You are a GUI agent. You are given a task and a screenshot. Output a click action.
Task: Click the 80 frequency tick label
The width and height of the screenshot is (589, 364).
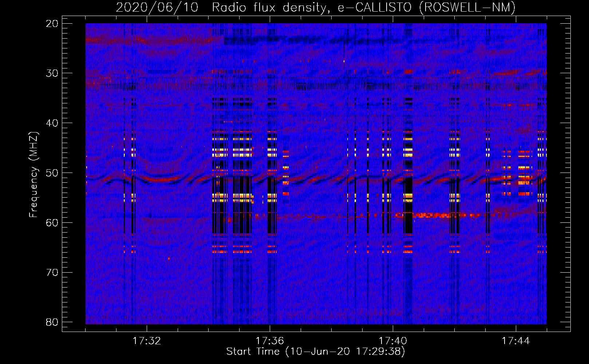click(52, 322)
